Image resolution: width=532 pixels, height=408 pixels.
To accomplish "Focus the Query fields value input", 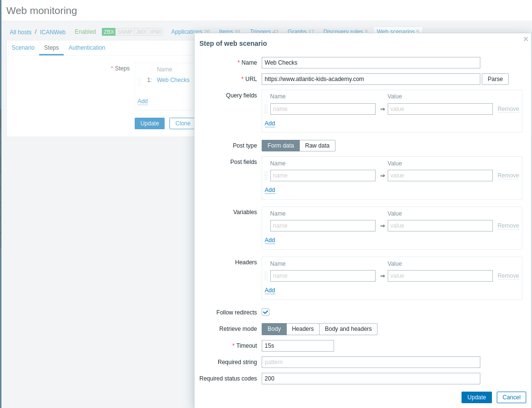I will coord(440,109).
